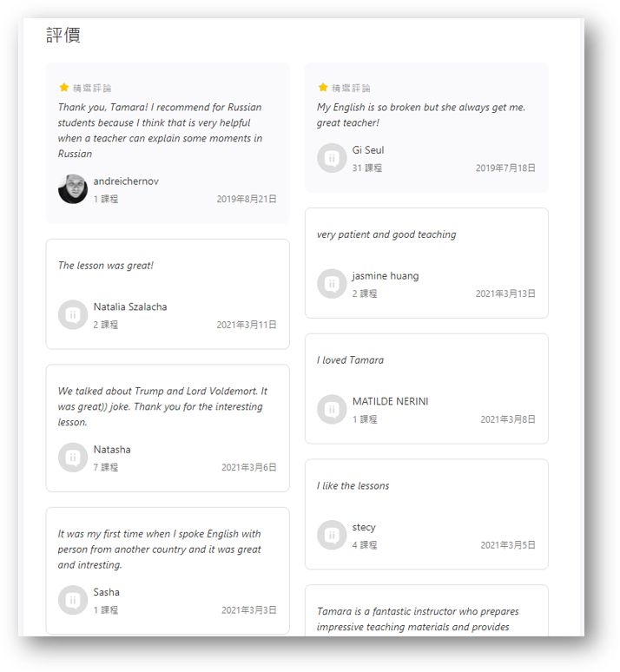The width and height of the screenshot is (620, 672).
Task: Select the jasmine huang username
Action: pyautogui.click(x=386, y=276)
